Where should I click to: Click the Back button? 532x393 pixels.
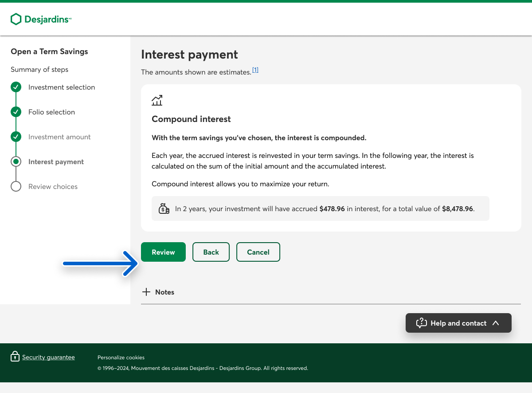coord(211,252)
